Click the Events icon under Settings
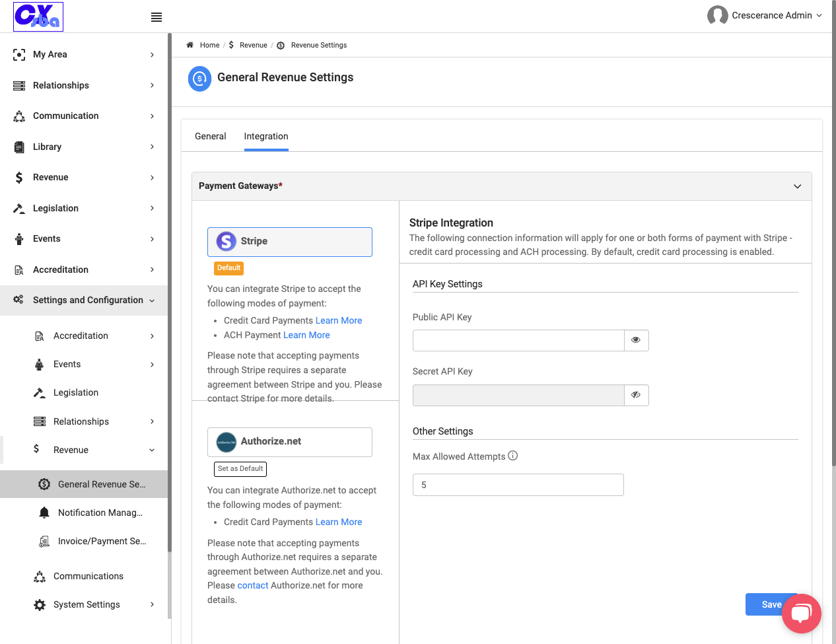 40,365
